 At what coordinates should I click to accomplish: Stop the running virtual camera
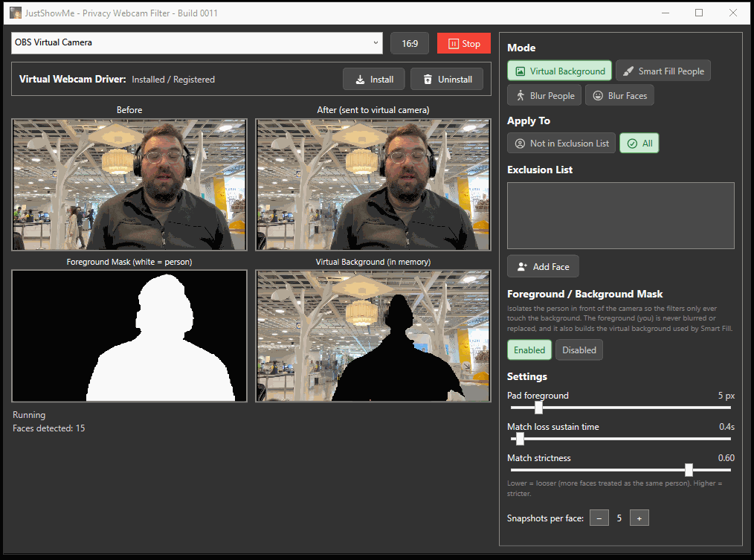464,43
